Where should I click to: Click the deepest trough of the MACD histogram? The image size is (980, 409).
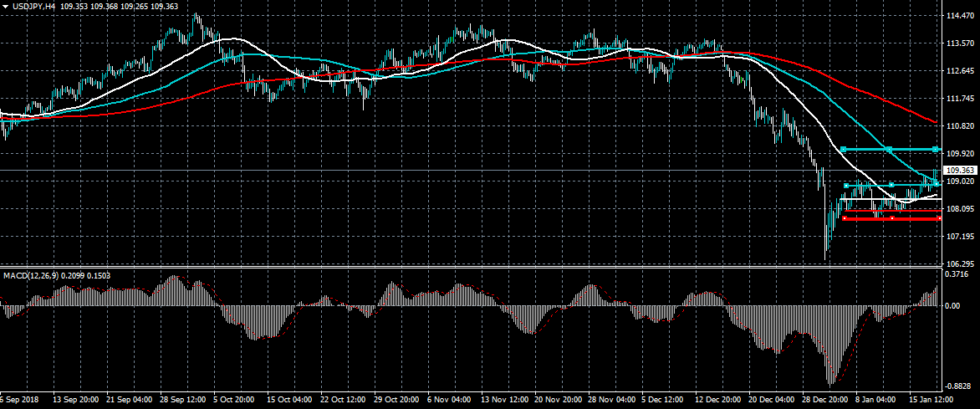[x=834, y=381]
